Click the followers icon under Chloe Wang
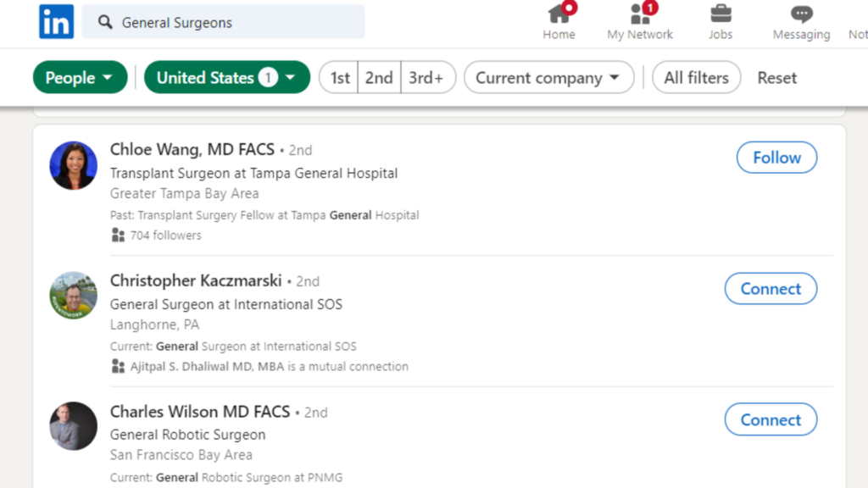This screenshot has width=868, height=488. (x=118, y=235)
